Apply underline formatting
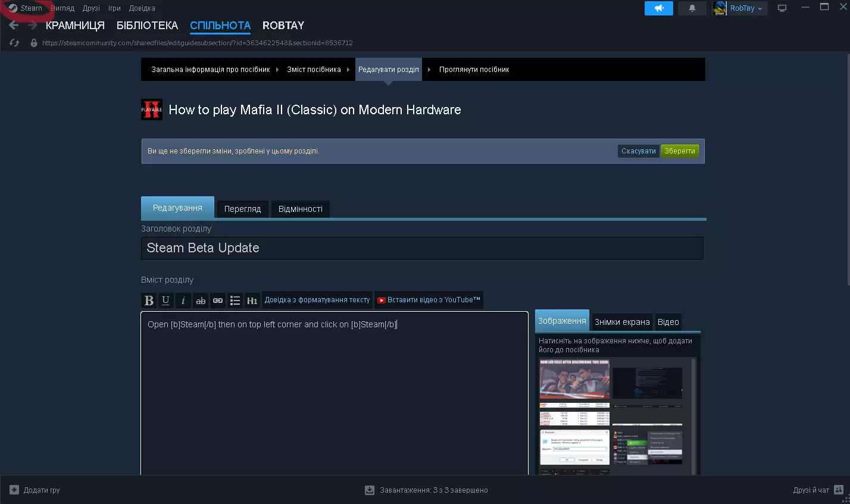The image size is (850, 504). click(165, 300)
